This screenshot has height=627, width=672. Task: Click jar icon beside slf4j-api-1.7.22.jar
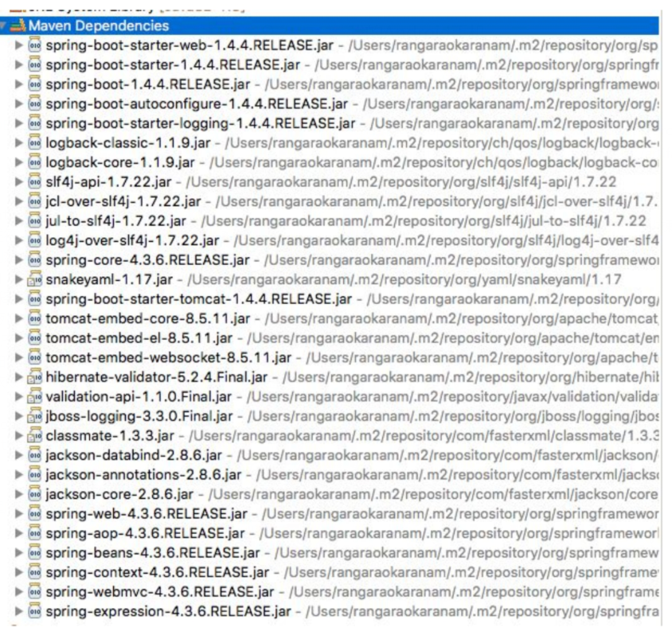pos(34,181)
